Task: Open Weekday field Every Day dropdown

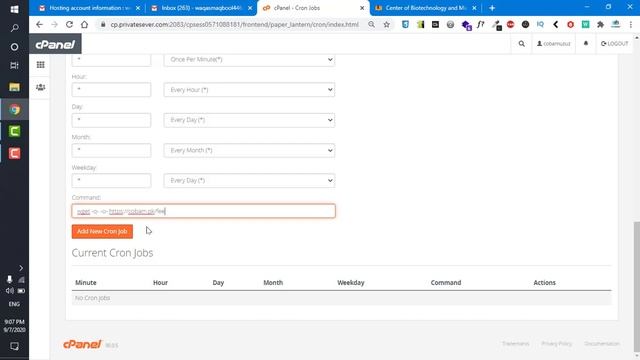Action: [x=249, y=180]
